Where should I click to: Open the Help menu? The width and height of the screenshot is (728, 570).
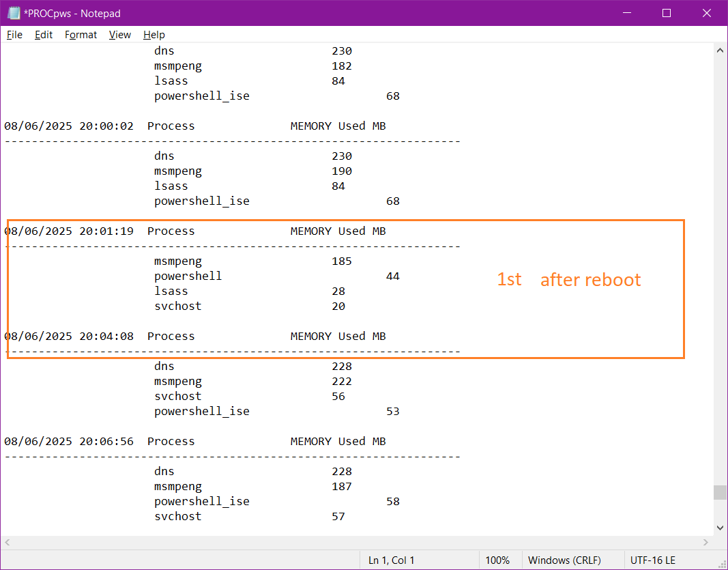(154, 35)
